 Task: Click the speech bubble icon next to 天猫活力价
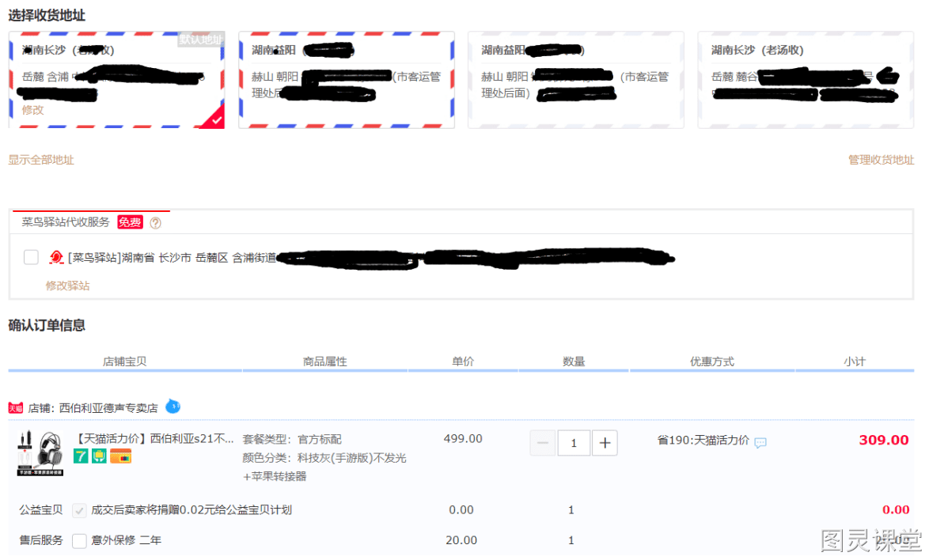(x=760, y=442)
